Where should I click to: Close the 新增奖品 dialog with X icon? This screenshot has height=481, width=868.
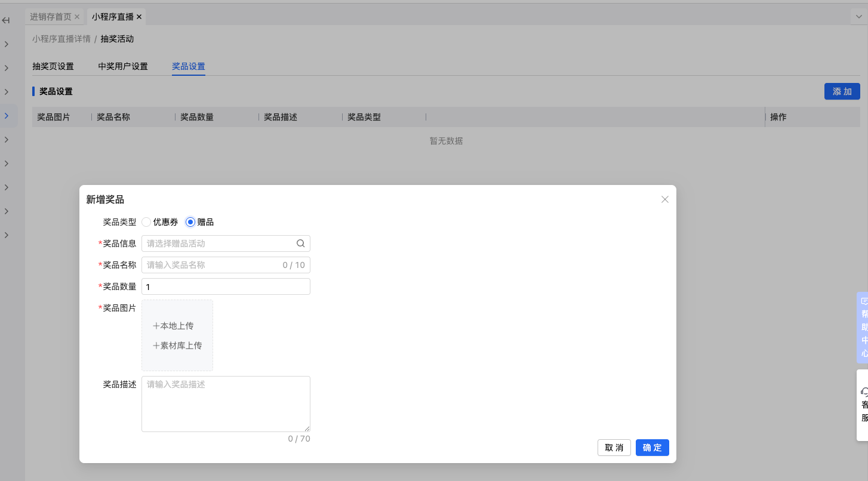[x=664, y=199]
